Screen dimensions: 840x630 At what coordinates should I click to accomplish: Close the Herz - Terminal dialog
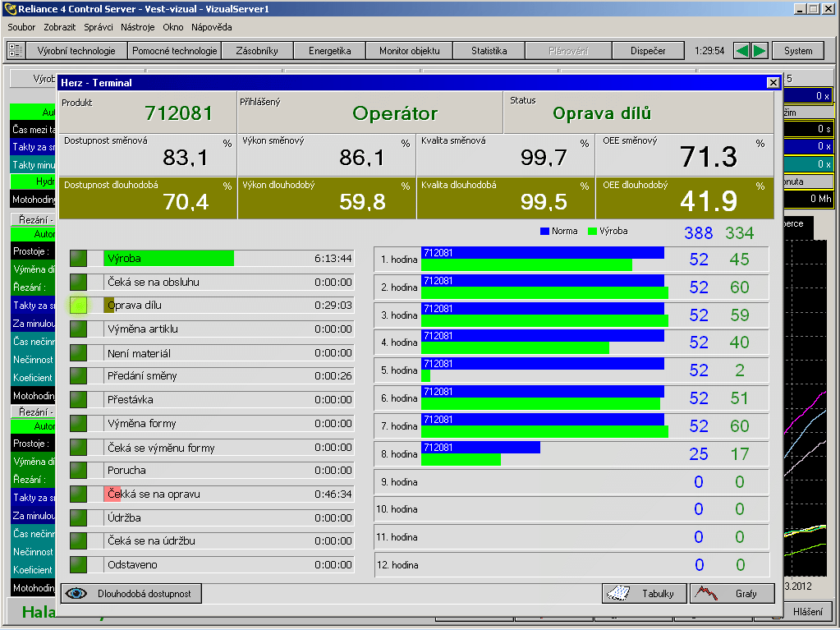(x=773, y=83)
